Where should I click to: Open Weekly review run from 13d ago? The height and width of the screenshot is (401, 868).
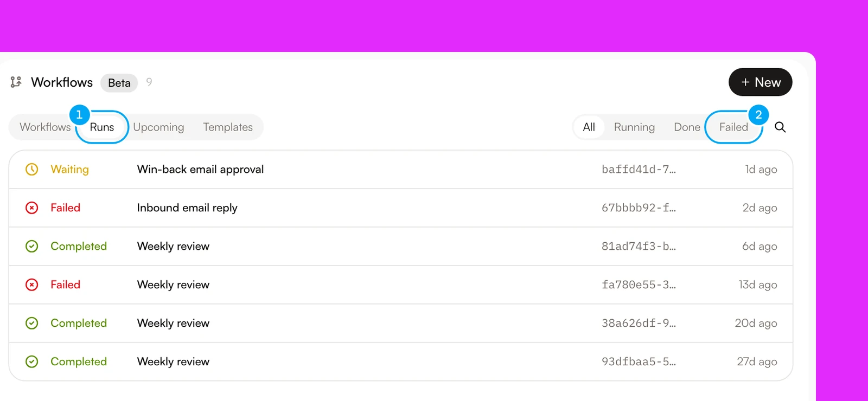point(401,284)
